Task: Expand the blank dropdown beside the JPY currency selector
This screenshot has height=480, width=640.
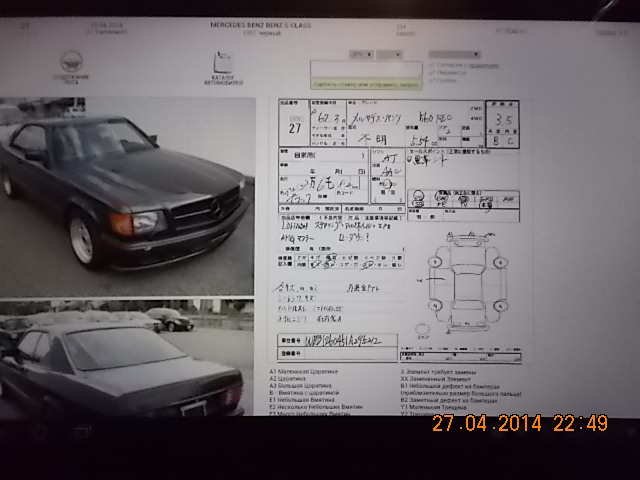Action: coord(389,54)
